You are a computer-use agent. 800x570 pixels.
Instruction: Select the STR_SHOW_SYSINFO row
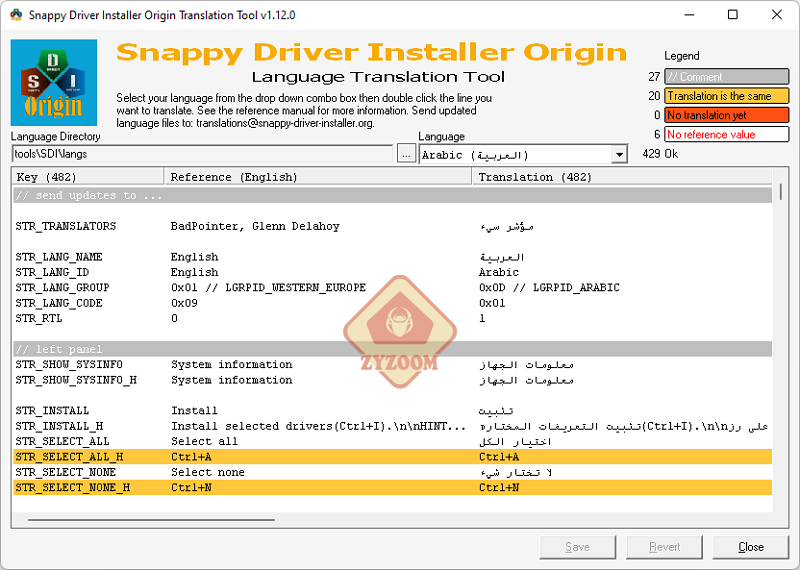tap(392, 364)
